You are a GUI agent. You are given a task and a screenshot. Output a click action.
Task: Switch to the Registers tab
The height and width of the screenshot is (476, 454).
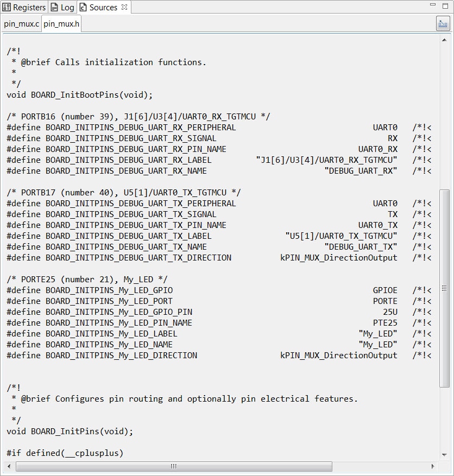pyautogui.click(x=24, y=7)
